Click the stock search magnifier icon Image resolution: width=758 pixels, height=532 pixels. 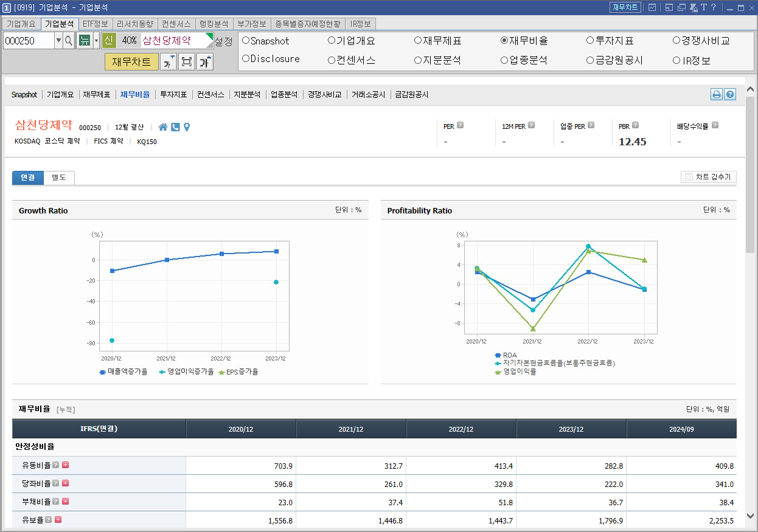click(69, 41)
